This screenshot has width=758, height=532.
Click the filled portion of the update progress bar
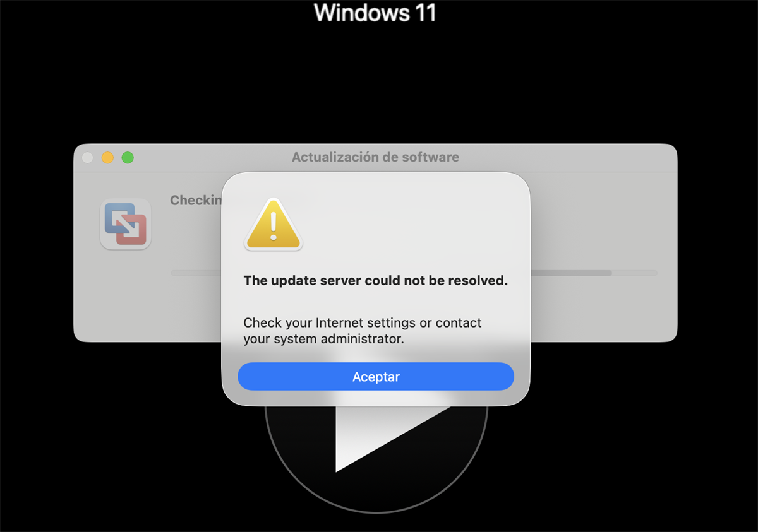[x=571, y=273]
